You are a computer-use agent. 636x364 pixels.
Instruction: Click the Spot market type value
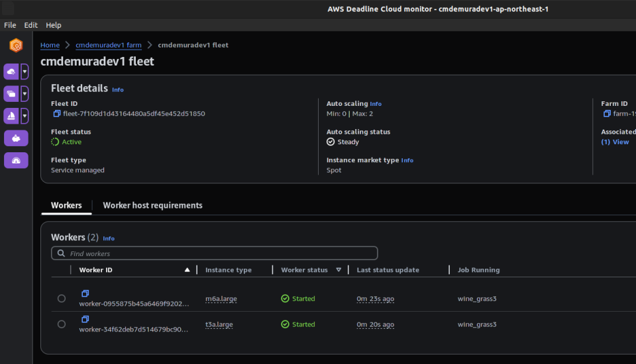[x=334, y=170]
